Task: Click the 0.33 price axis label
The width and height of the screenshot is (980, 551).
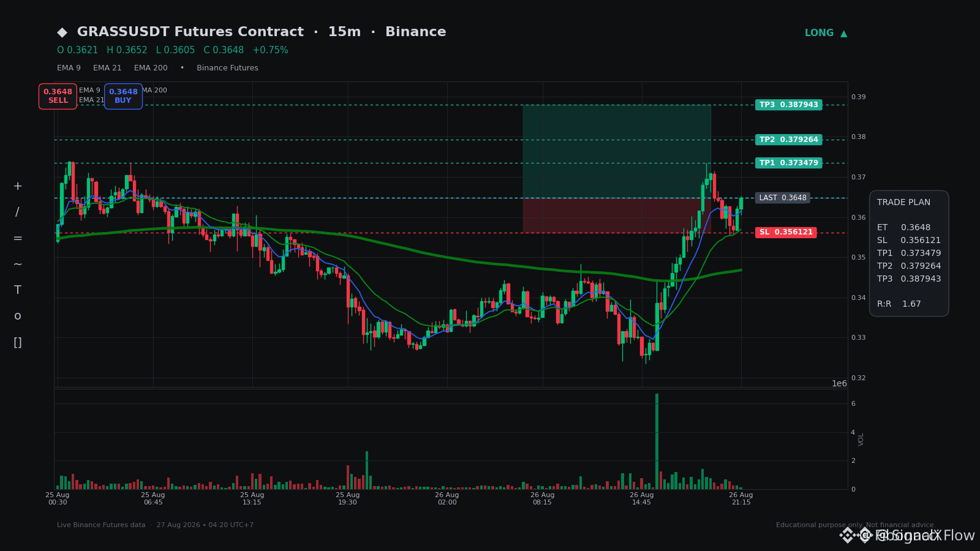Action: [x=858, y=338]
